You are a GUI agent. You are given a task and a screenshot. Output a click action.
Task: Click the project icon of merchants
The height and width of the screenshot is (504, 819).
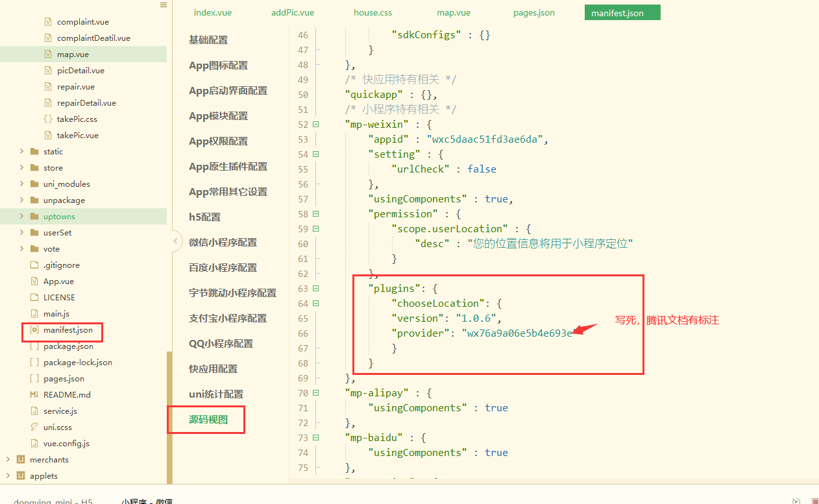[x=21, y=460]
